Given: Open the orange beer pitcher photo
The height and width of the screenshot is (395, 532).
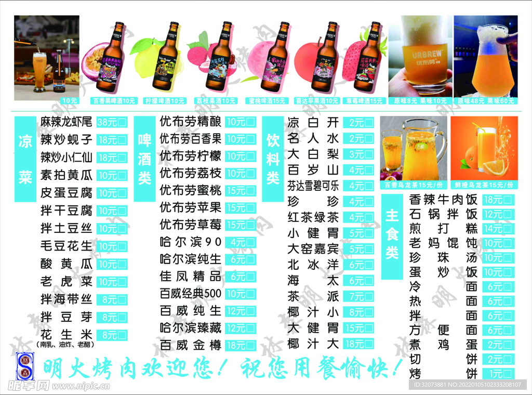Looking at the screenshot, I should click(x=486, y=57).
